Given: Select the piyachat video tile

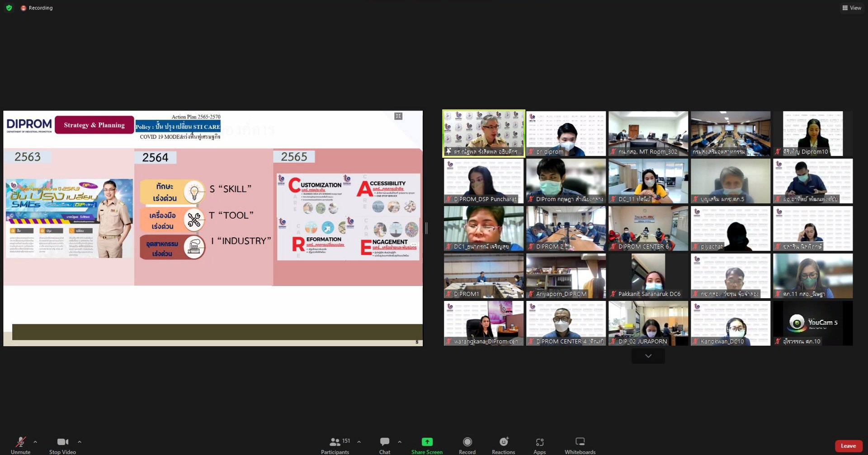Looking at the screenshot, I should point(731,228).
